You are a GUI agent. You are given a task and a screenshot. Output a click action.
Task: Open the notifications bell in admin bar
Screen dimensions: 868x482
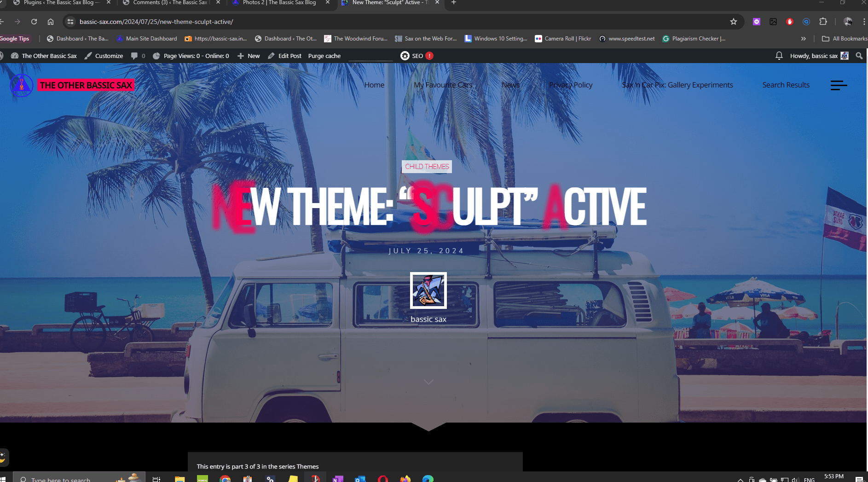[779, 56]
